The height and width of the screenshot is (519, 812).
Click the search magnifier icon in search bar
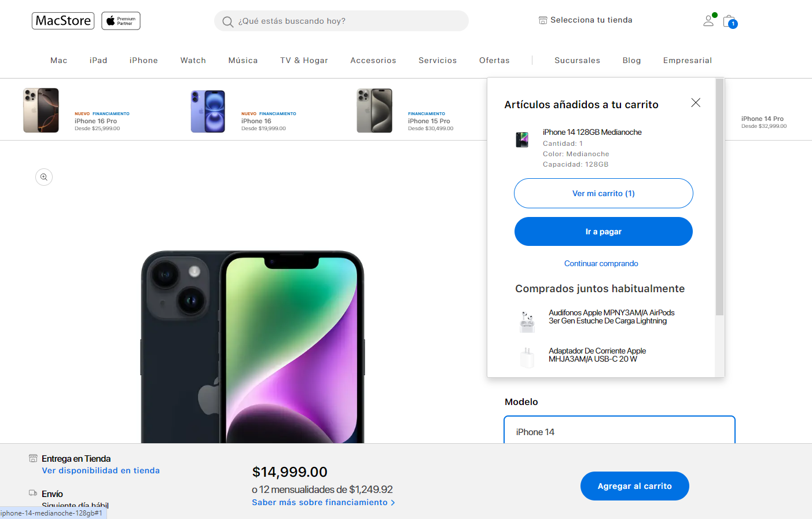[227, 21]
